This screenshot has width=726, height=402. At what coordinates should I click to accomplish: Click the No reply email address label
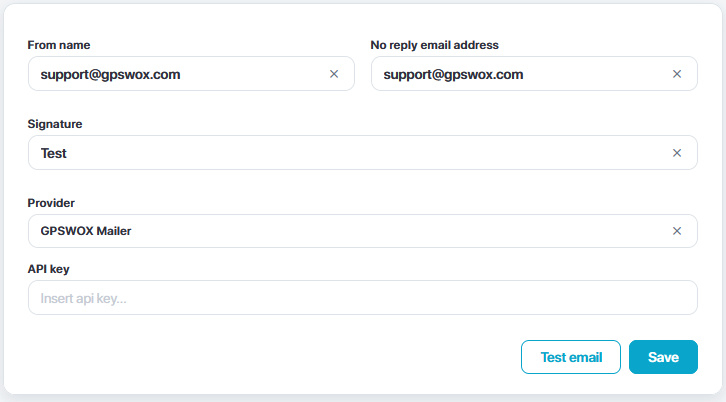434,45
